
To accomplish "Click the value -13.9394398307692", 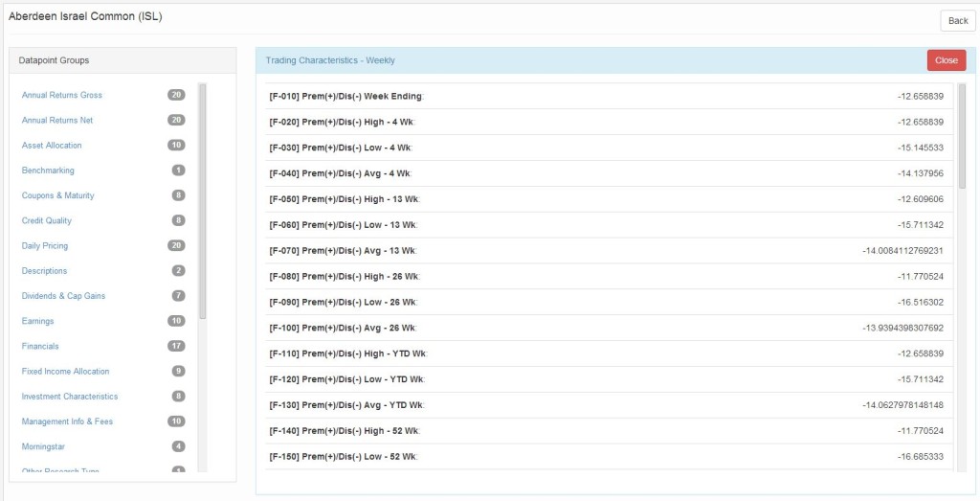I will pos(902,328).
